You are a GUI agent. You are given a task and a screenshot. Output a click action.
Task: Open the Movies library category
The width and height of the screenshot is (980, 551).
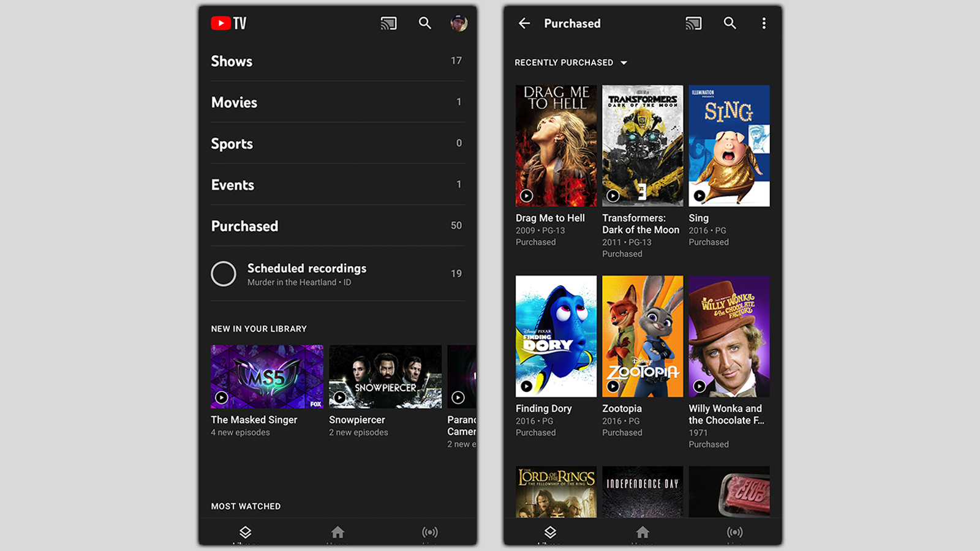[x=337, y=102]
